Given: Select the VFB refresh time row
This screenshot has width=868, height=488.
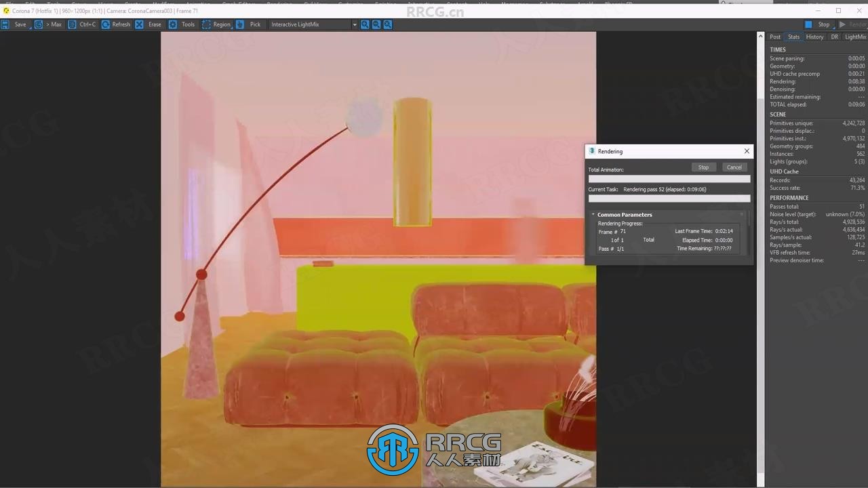Looking at the screenshot, I should point(817,253).
